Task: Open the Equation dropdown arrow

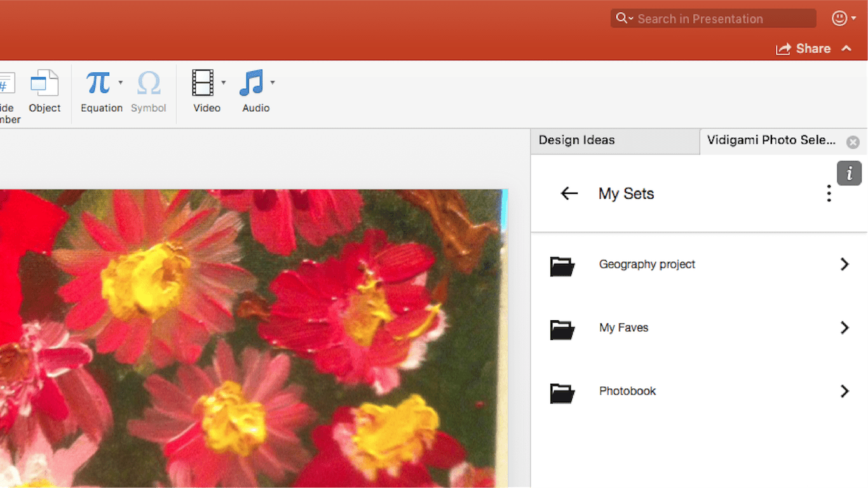Action: click(120, 83)
